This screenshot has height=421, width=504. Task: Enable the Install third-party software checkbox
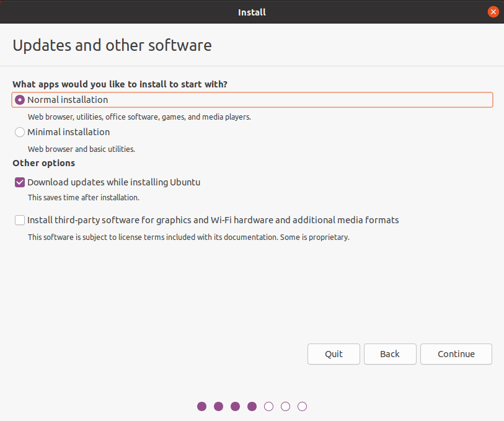tap(20, 220)
